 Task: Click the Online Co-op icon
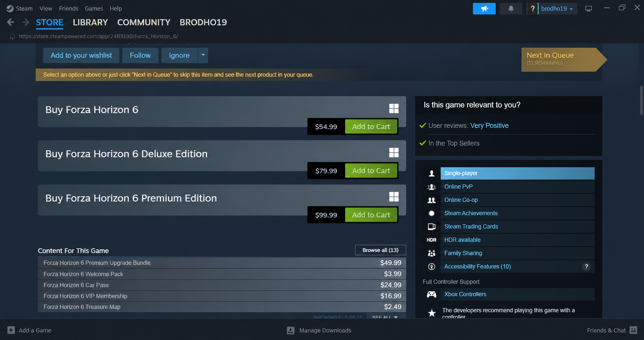tap(431, 200)
